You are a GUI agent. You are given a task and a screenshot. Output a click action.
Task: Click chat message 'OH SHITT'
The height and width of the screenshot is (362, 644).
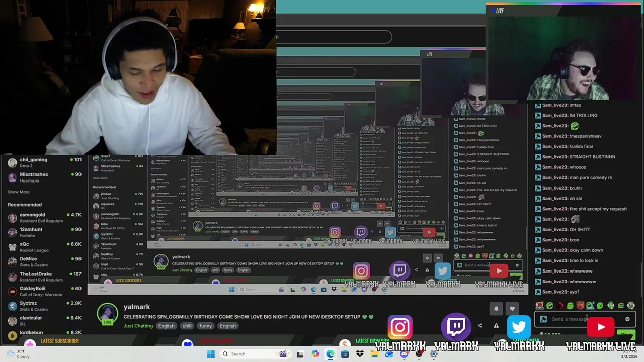pyautogui.click(x=580, y=229)
